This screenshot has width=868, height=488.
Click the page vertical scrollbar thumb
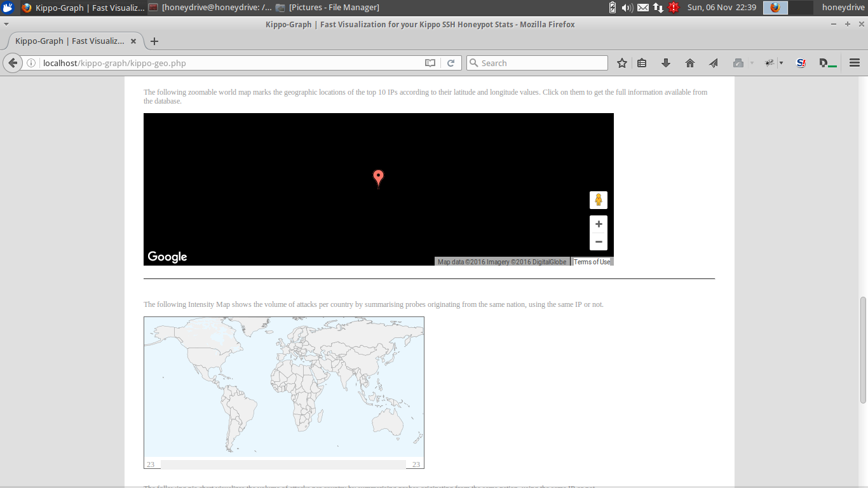pos(863,349)
